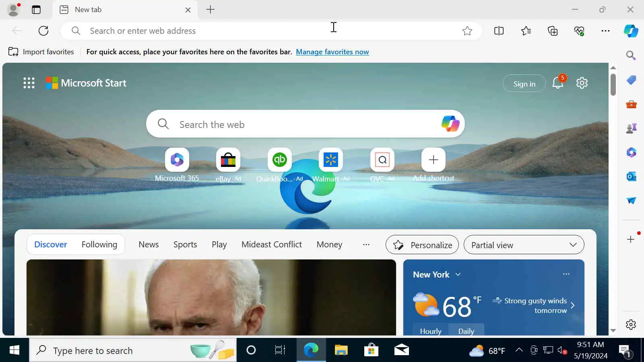Add this page to favorites star
644x362 pixels.
click(467, 31)
